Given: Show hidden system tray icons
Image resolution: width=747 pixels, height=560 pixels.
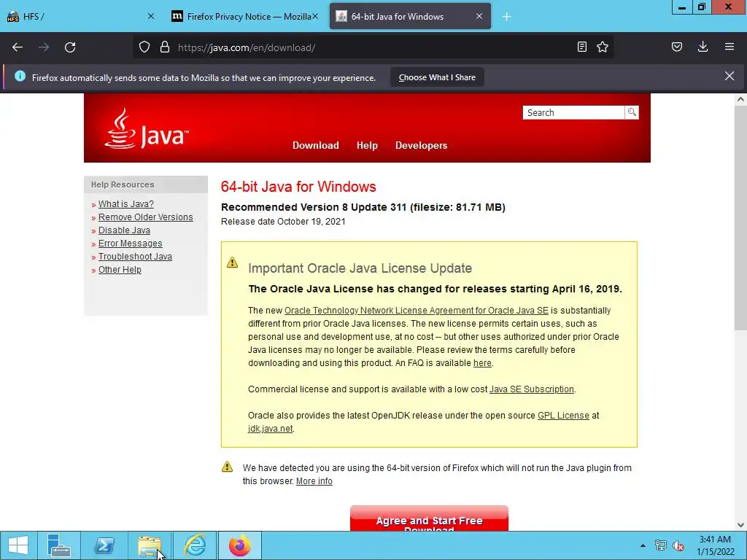Looking at the screenshot, I should tap(643, 545).
